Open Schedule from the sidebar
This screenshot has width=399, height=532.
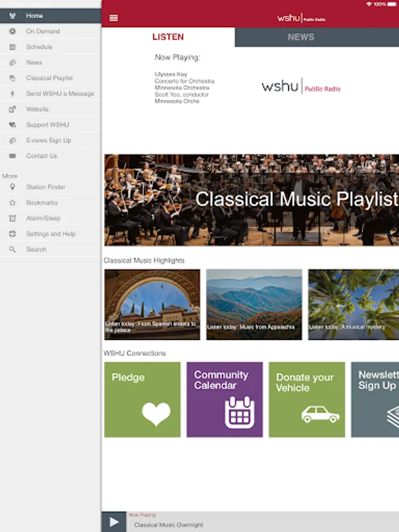(x=50, y=47)
